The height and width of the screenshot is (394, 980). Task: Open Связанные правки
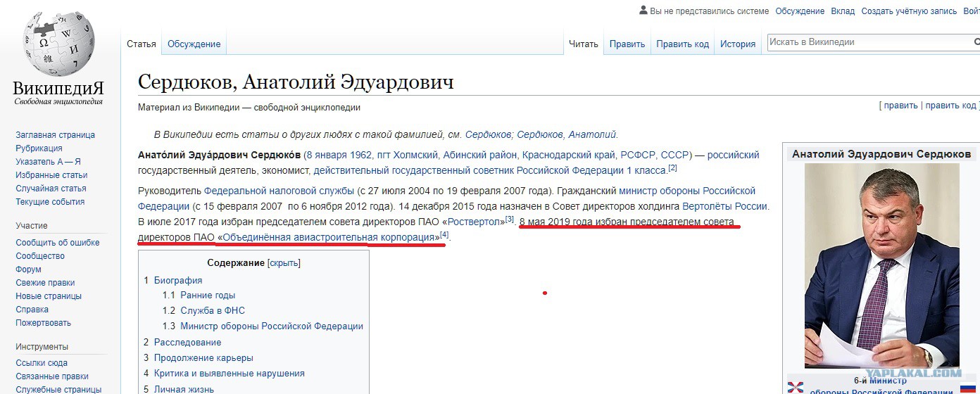point(51,377)
